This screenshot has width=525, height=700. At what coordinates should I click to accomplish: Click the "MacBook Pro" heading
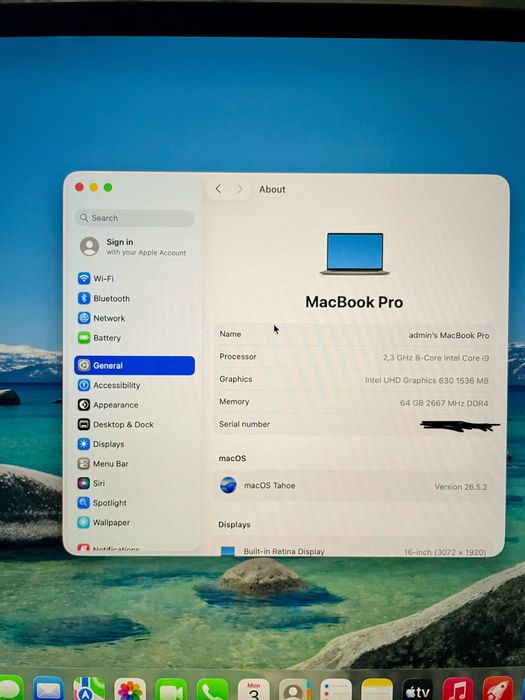click(354, 302)
